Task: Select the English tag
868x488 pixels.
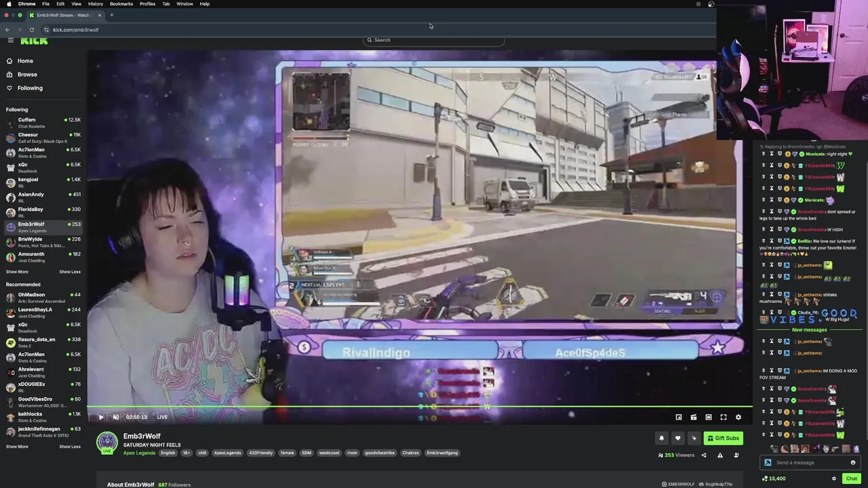Action: pos(167,453)
